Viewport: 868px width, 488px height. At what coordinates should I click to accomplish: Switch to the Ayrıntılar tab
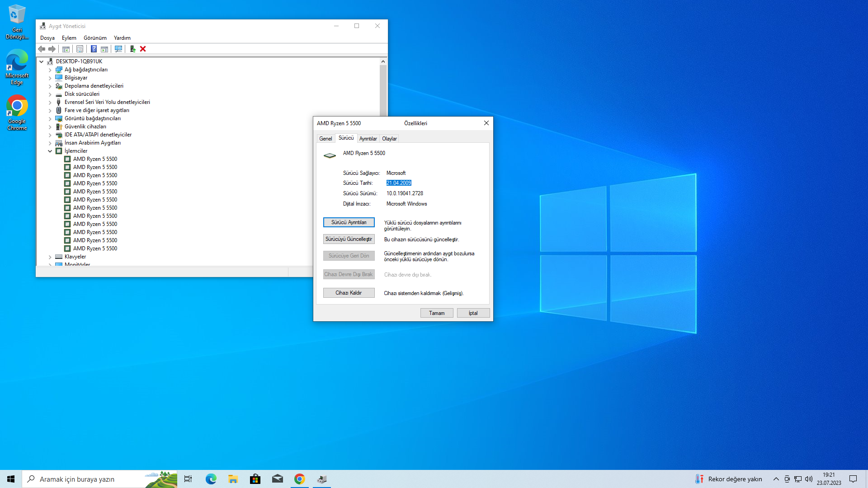(368, 139)
